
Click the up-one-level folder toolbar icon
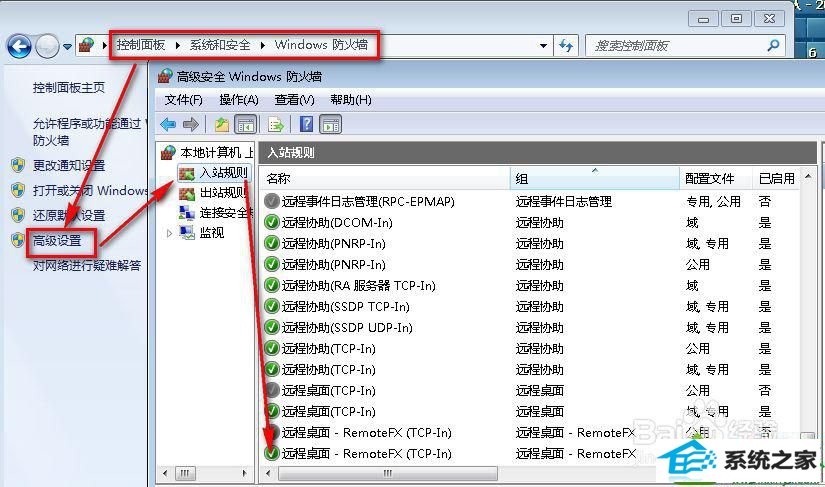[222, 125]
